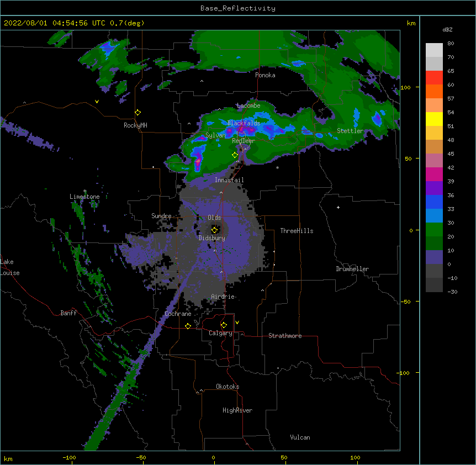Click the yellow v marker northwest of RockyMH
The height and width of the screenshot is (465, 476).
click(97, 102)
